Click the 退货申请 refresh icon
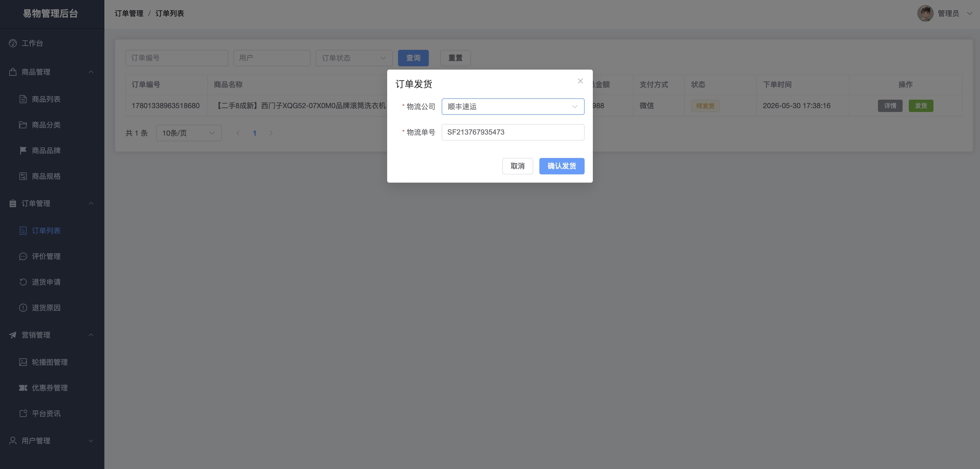Screen dimensions: 980x469 pyautogui.click(x=23, y=282)
